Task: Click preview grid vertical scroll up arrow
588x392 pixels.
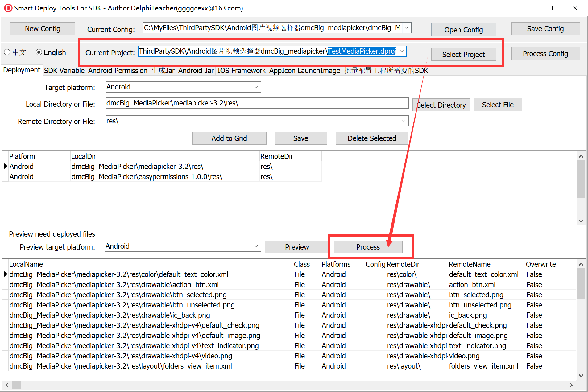Action: [581, 264]
